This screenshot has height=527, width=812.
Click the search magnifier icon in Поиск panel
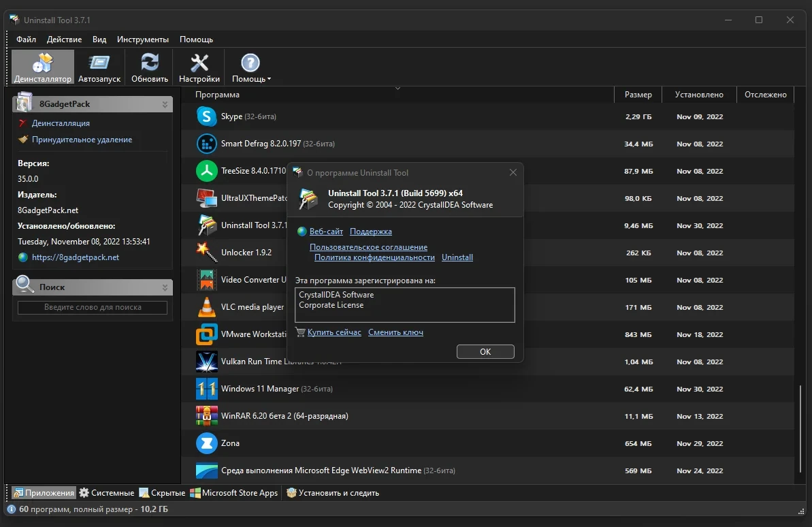(25, 285)
